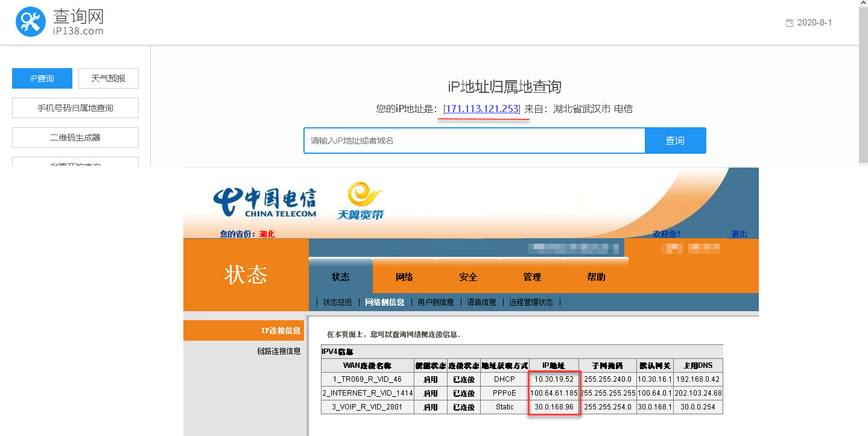Click the IP address 100.64.61.185 cell
Screen dimensions: 868x436
pyautogui.click(x=554, y=393)
